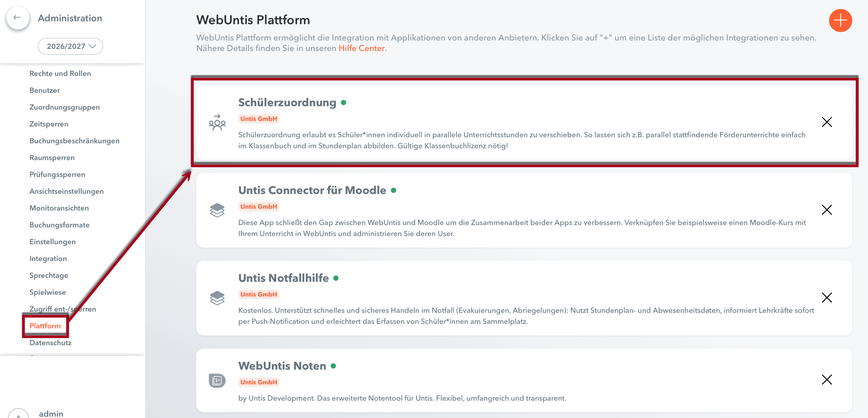This screenshot has width=868, height=418.
Task: Open Monitoransichten in the sidebar
Action: 59,208
